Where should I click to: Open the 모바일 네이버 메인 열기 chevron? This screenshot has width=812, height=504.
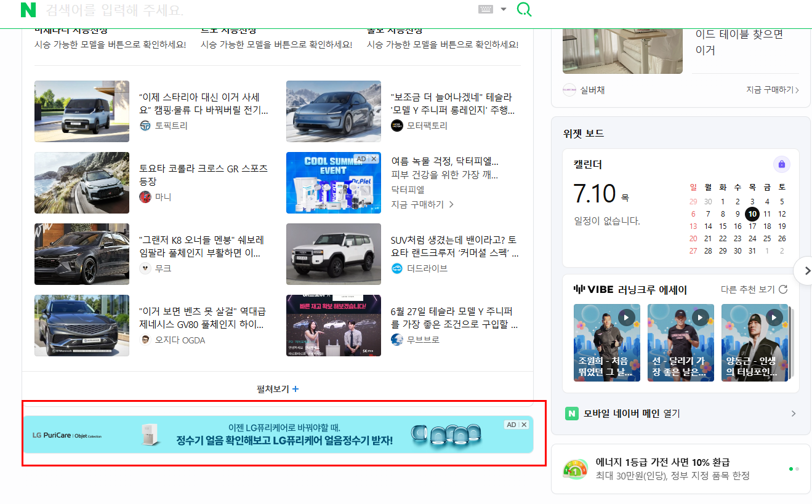tap(794, 414)
